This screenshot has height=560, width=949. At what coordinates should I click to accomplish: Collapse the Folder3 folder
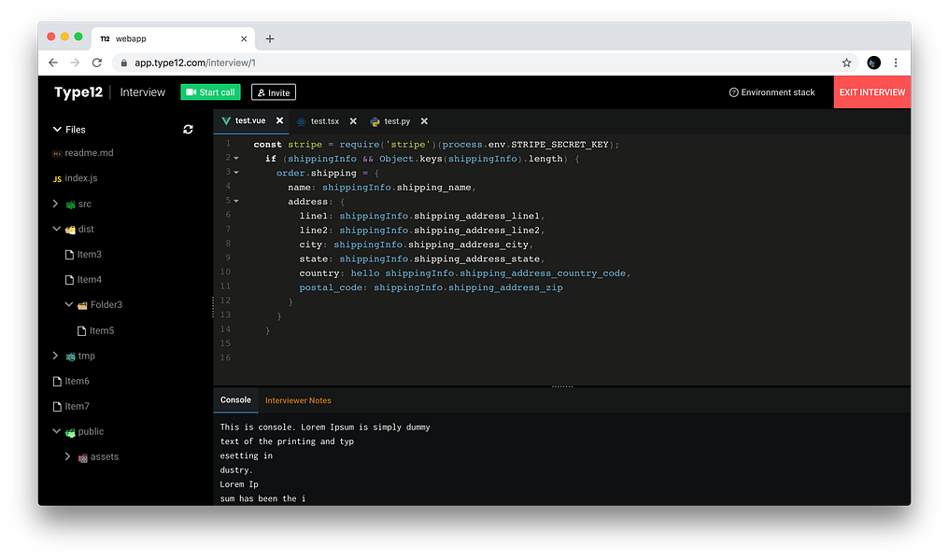[x=69, y=305]
